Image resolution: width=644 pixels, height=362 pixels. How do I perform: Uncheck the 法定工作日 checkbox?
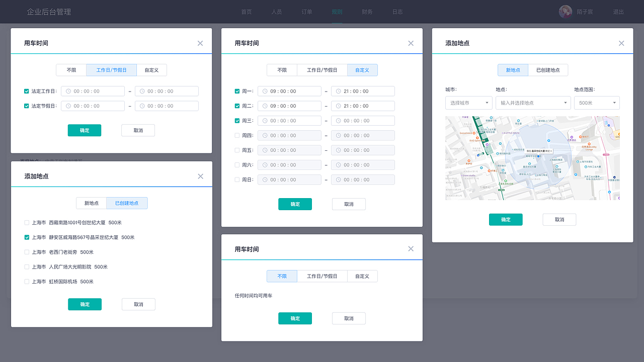tap(27, 92)
